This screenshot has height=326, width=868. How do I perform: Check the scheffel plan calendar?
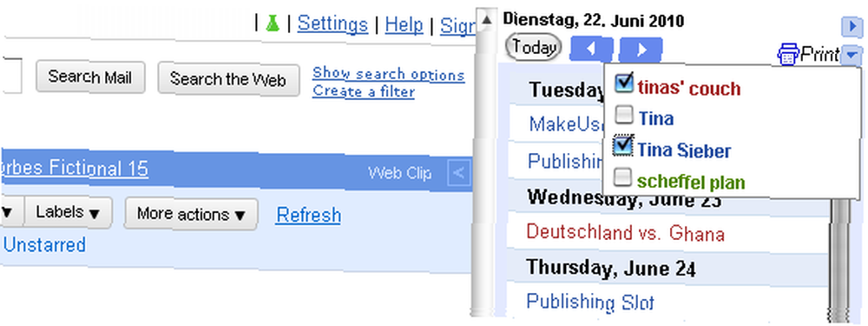[x=623, y=177]
